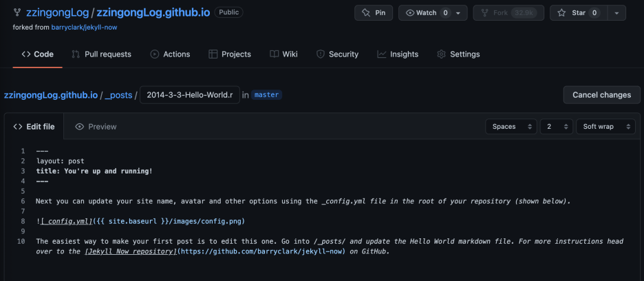Click the images/config.png image markdown line
The width and height of the screenshot is (644, 281).
coord(140,221)
